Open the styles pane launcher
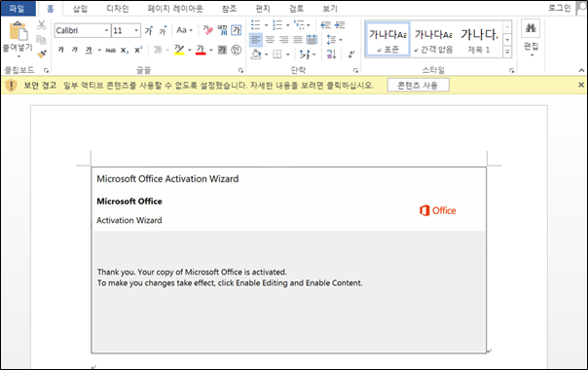The width and height of the screenshot is (588, 370). 511,70
